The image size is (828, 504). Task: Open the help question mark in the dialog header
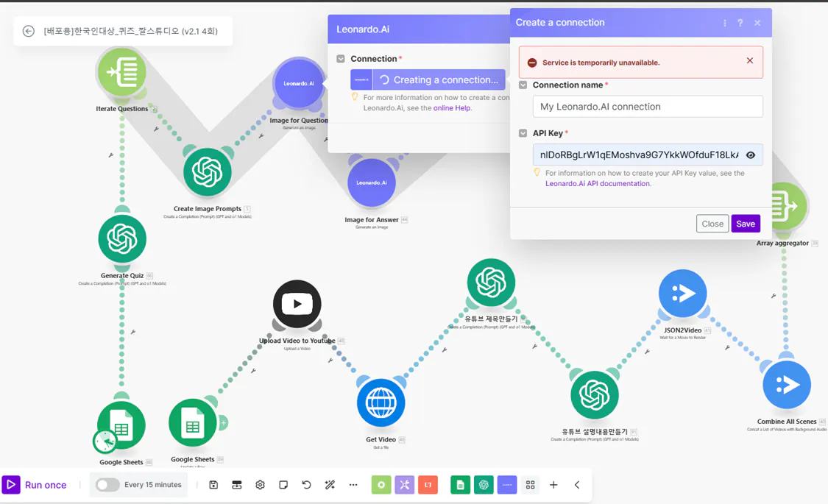click(x=740, y=23)
